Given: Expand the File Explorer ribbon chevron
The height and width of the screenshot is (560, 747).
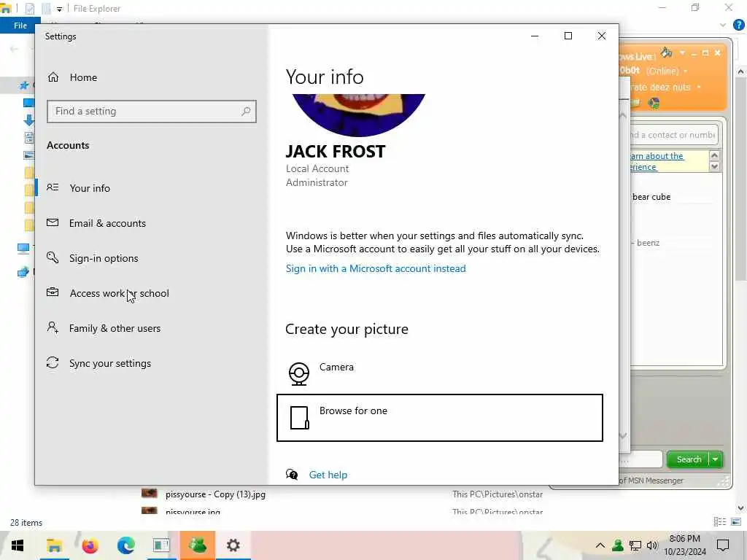Looking at the screenshot, I should [x=723, y=26].
